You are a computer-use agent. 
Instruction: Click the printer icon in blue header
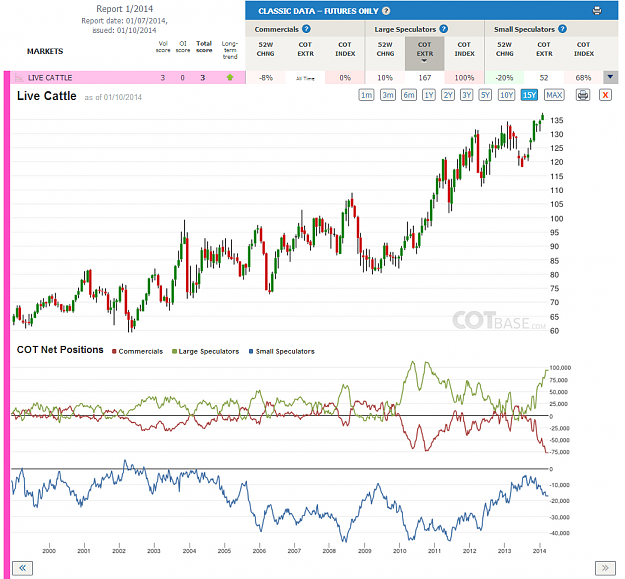point(597,11)
